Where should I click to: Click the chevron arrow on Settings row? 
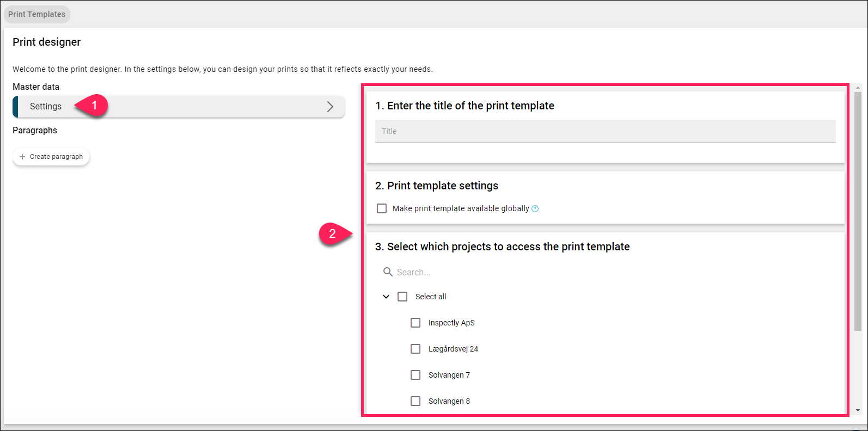coord(330,107)
